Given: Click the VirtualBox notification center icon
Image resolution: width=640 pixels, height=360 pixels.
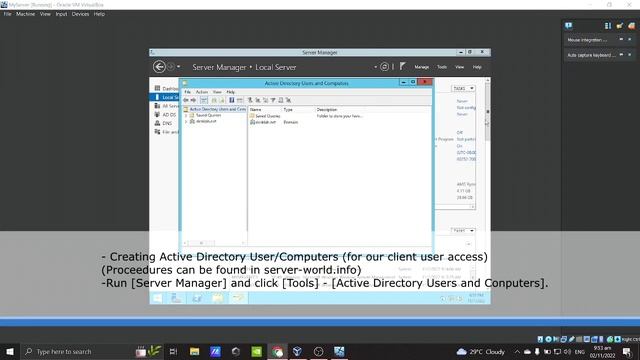Looking at the screenshot, I should [568, 26].
